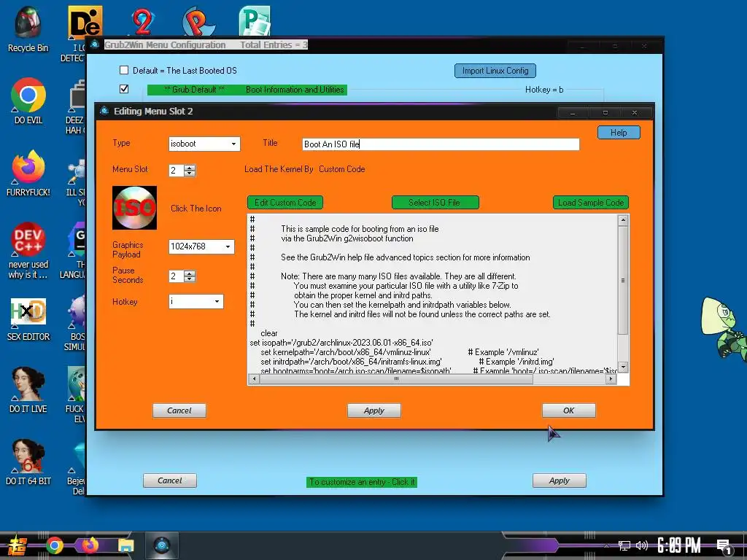Open the notification center icon
The width and height of the screenshot is (747, 560).
coord(724,546)
